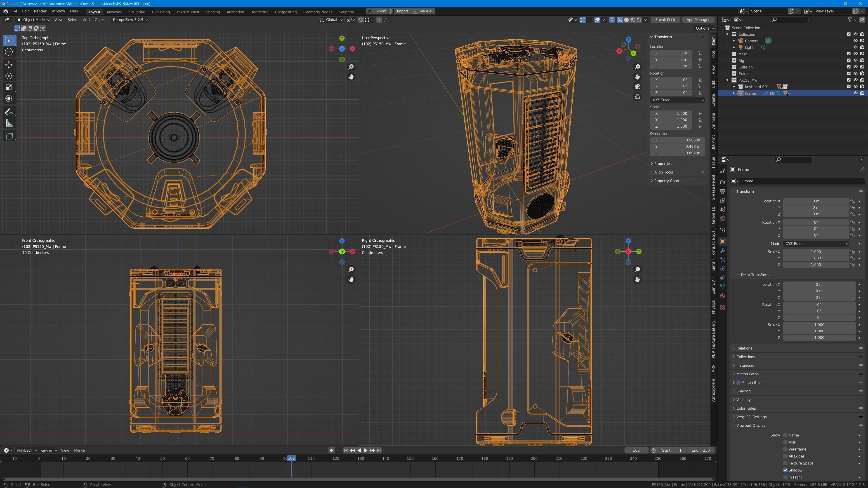Select the Measure tool
Viewport: 868px width, 488px height.
pyautogui.click(x=9, y=123)
